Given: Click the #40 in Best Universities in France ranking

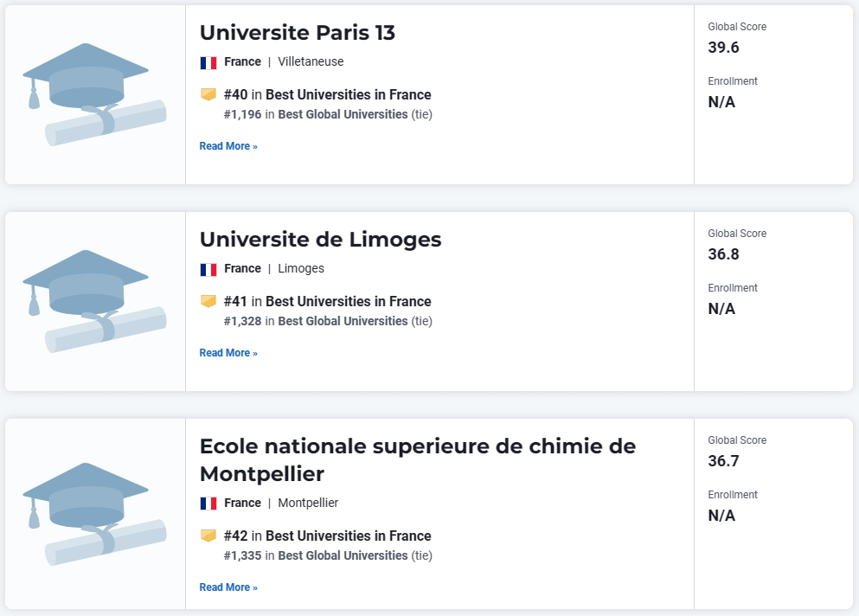Looking at the screenshot, I should pyautogui.click(x=328, y=95).
